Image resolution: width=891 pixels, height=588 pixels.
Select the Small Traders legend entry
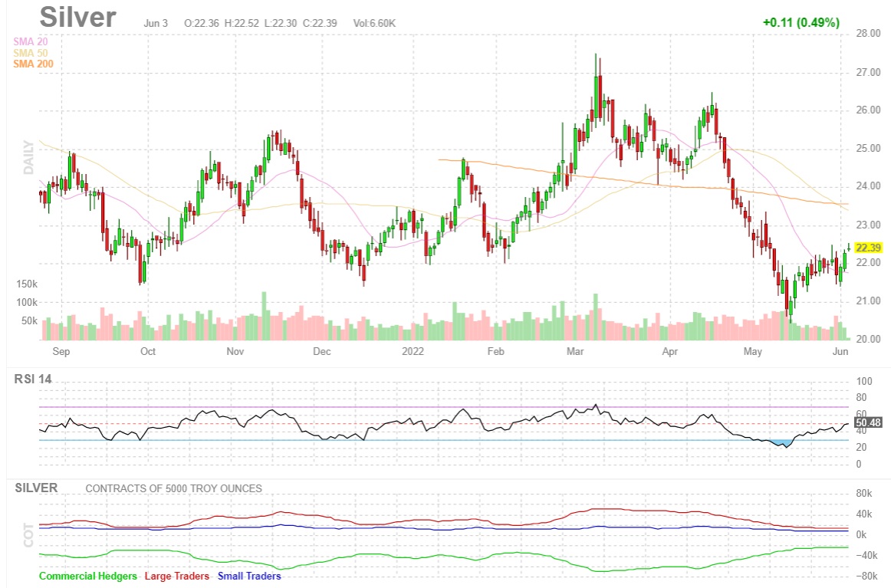[x=249, y=576]
